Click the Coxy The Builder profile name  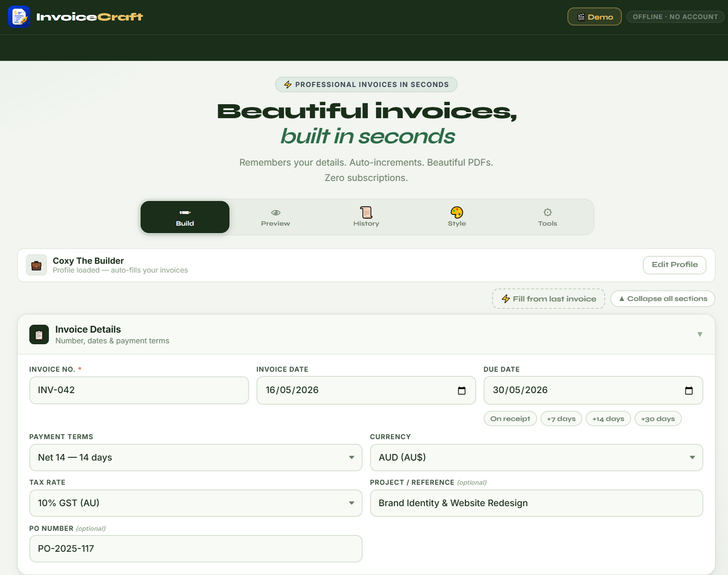click(x=88, y=261)
